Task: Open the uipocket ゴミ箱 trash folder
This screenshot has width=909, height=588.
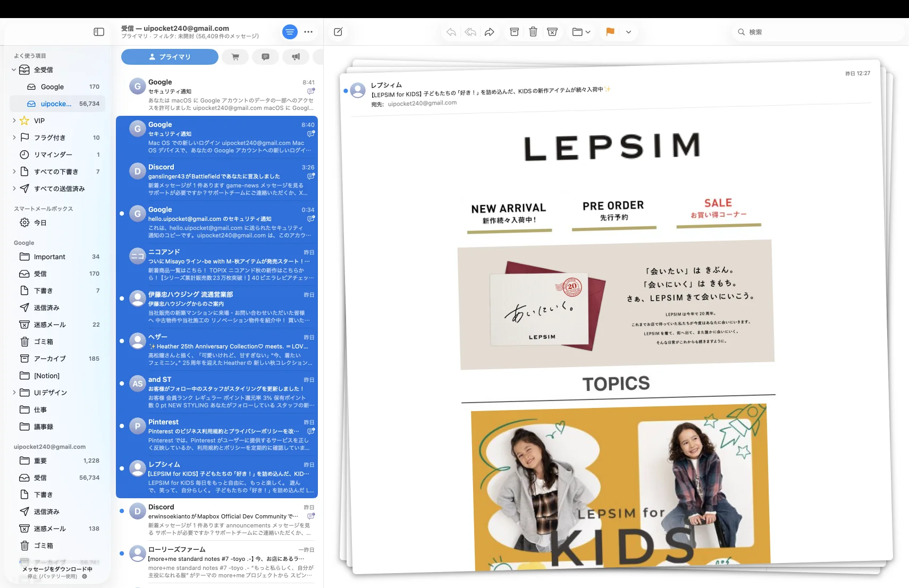Action: (x=57, y=546)
